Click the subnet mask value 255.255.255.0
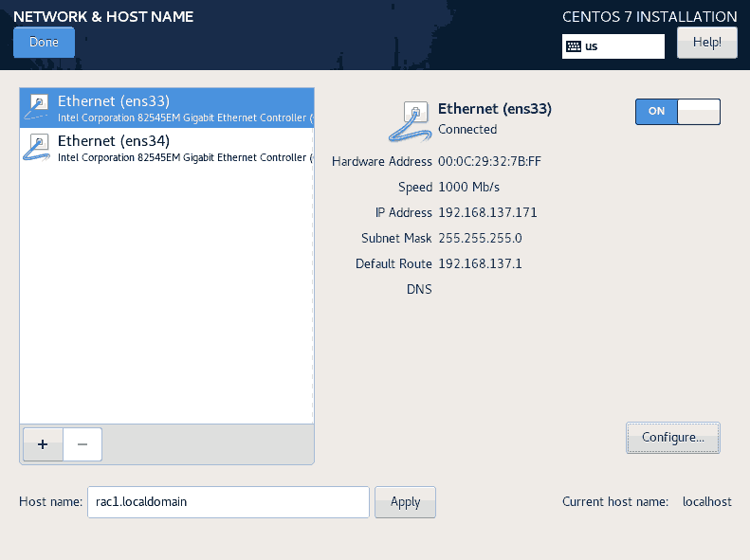 pos(480,238)
